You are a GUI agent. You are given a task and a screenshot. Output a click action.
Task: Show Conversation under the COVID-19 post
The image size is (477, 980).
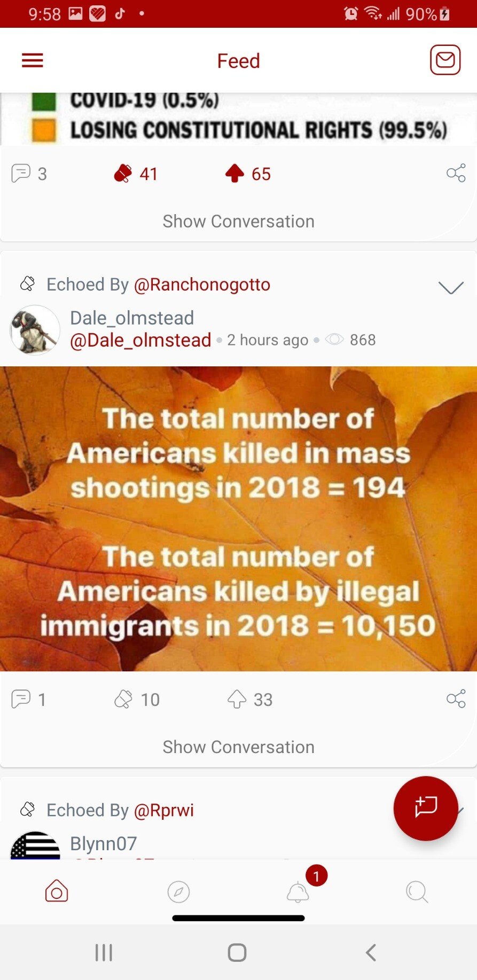pyautogui.click(x=238, y=221)
